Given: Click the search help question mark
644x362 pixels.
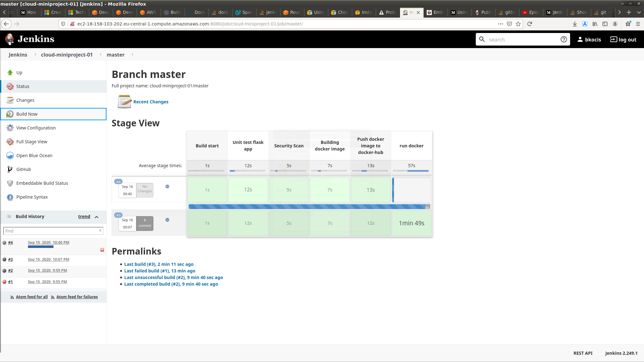Looking at the screenshot, I should click(563, 40).
